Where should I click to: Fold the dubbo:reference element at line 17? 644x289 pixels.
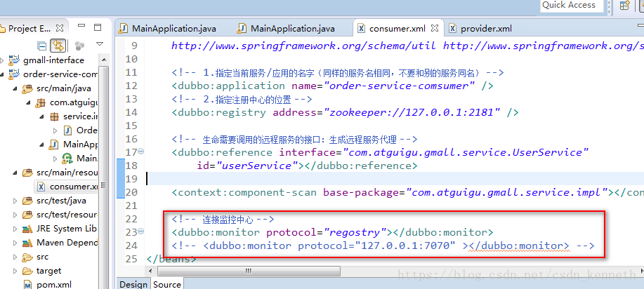tap(141, 152)
